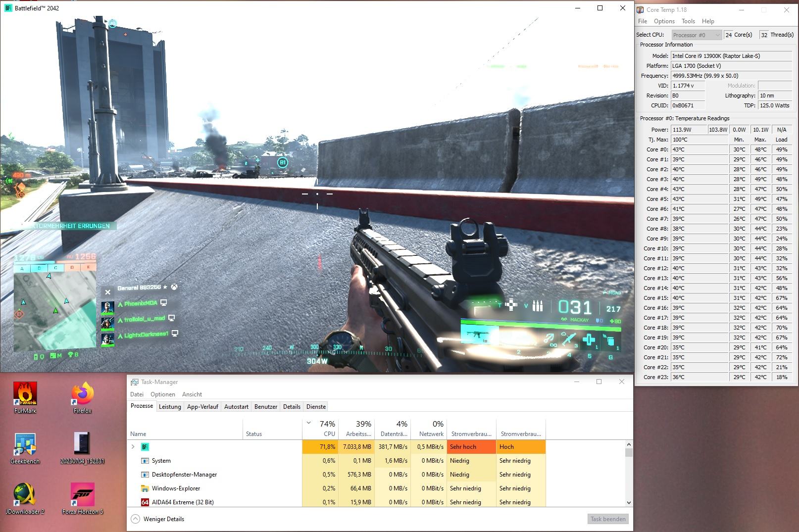The image size is (799, 532).
Task: Click trollolol_u_mad squad member avatar
Action: 107,323
